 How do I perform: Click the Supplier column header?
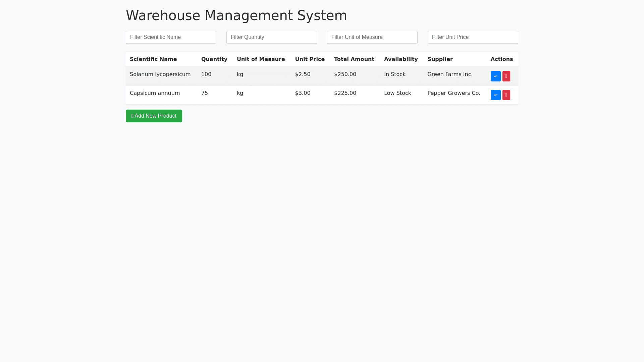[440, 59]
